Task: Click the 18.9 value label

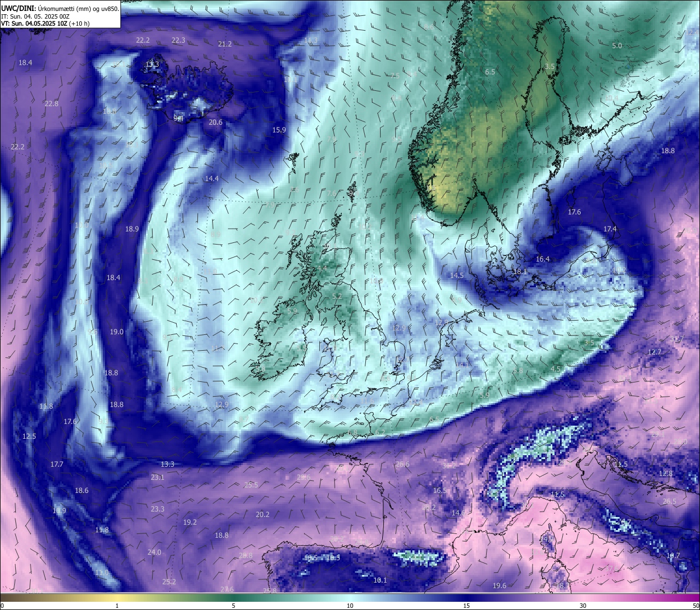Action: pos(132,229)
